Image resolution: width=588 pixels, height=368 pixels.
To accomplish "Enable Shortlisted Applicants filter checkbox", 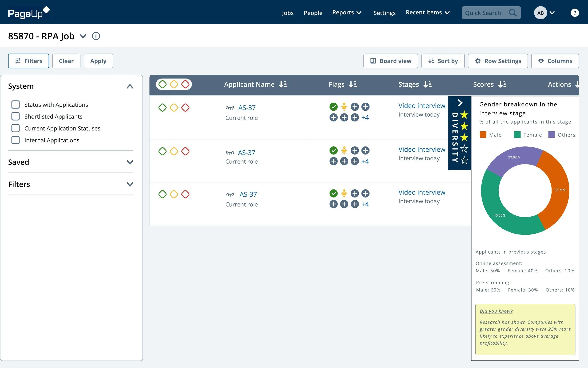I will click(16, 116).
